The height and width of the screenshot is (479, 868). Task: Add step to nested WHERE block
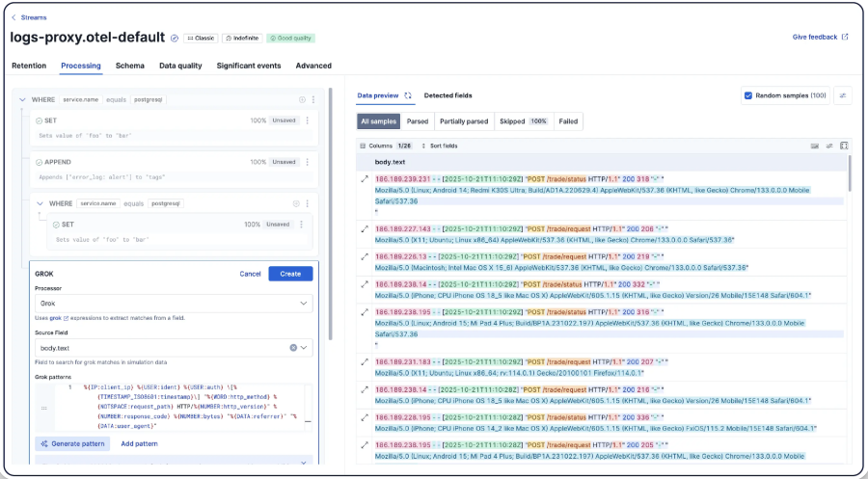tap(296, 203)
